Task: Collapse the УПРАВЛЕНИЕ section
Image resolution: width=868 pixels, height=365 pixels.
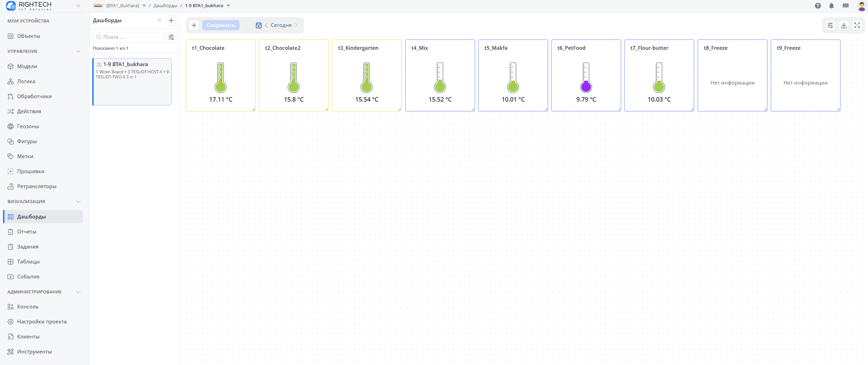Action: tap(78, 51)
